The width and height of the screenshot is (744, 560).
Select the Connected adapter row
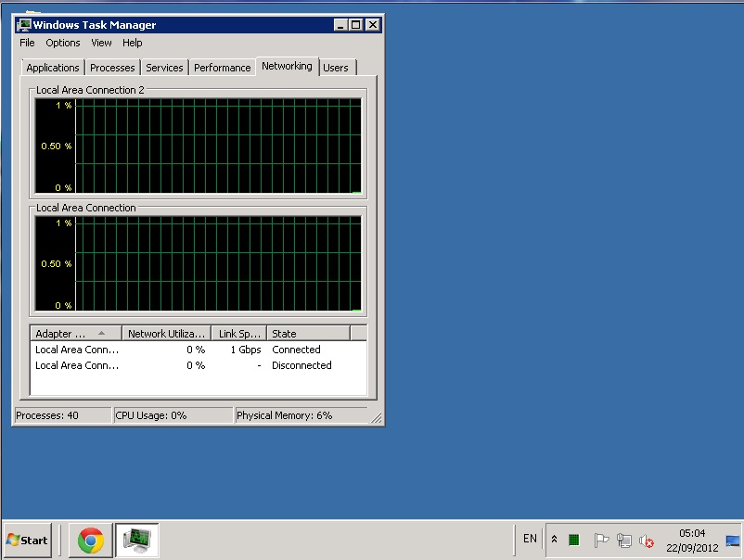186,350
